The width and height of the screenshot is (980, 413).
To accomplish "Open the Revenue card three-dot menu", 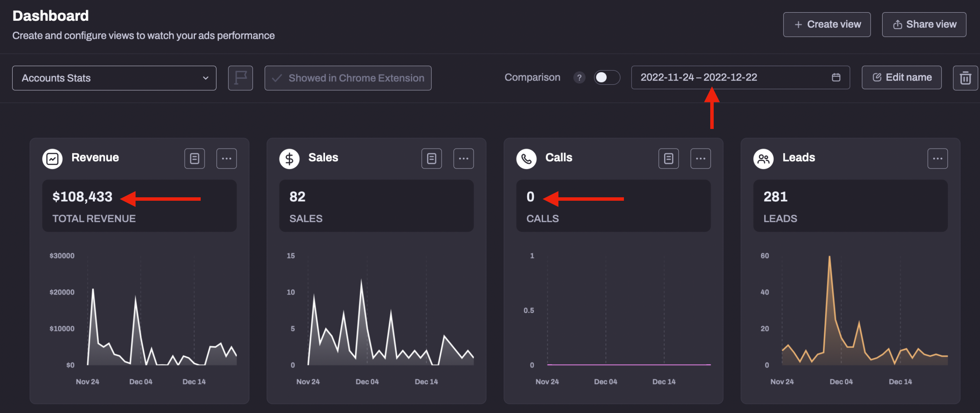I will [x=226, y=158].
